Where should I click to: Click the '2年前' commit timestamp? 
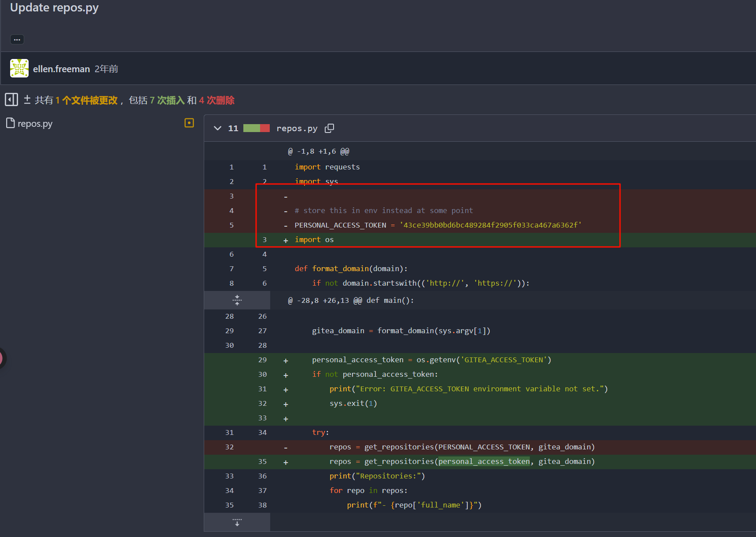106,69
